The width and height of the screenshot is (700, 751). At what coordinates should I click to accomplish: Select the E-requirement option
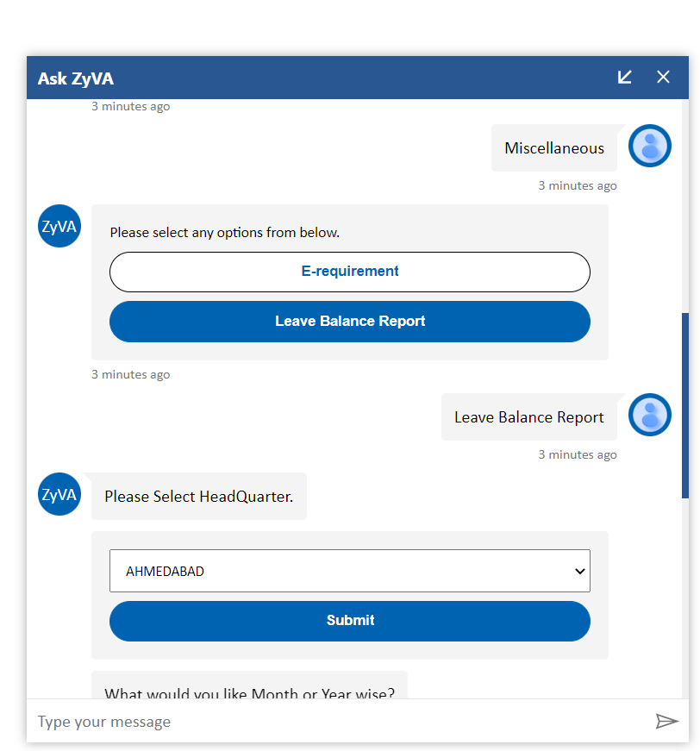pos(349,272)
